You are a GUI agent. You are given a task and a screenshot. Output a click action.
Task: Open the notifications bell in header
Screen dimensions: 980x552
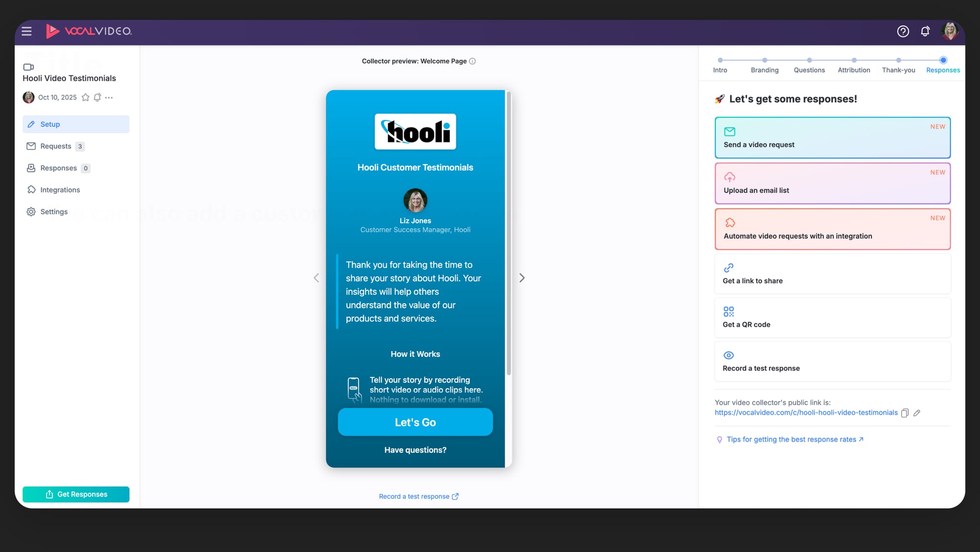pyautogui.click(x=925, y=31)
